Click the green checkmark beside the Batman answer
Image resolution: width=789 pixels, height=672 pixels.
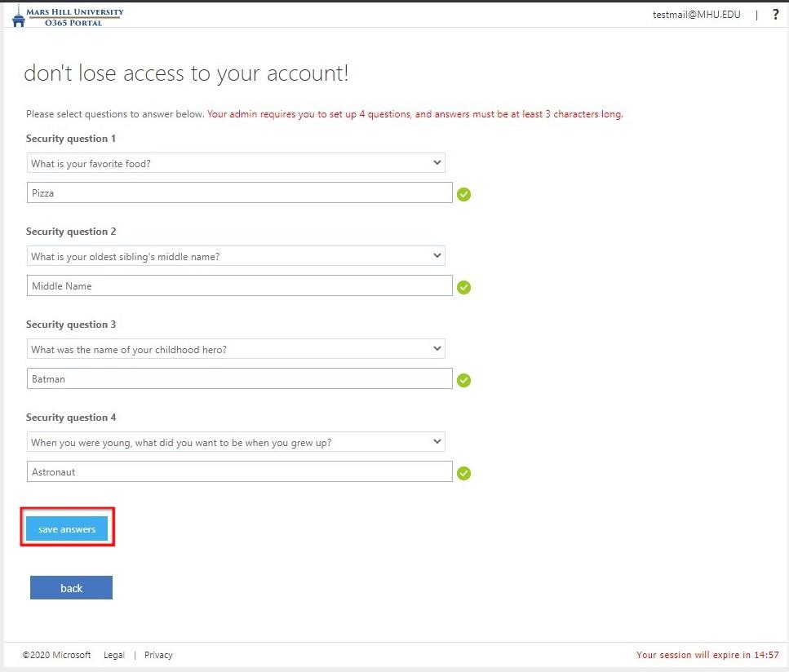click(463, 380)
